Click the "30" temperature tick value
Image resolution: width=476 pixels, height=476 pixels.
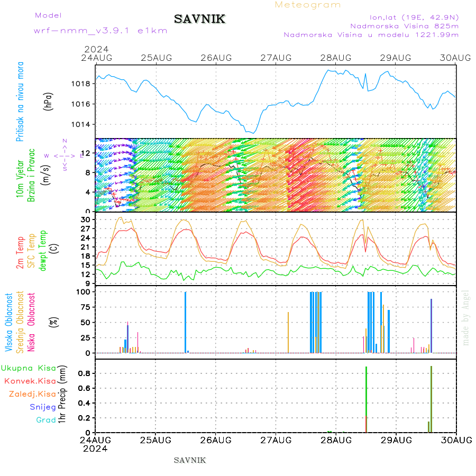click(85, 219)
